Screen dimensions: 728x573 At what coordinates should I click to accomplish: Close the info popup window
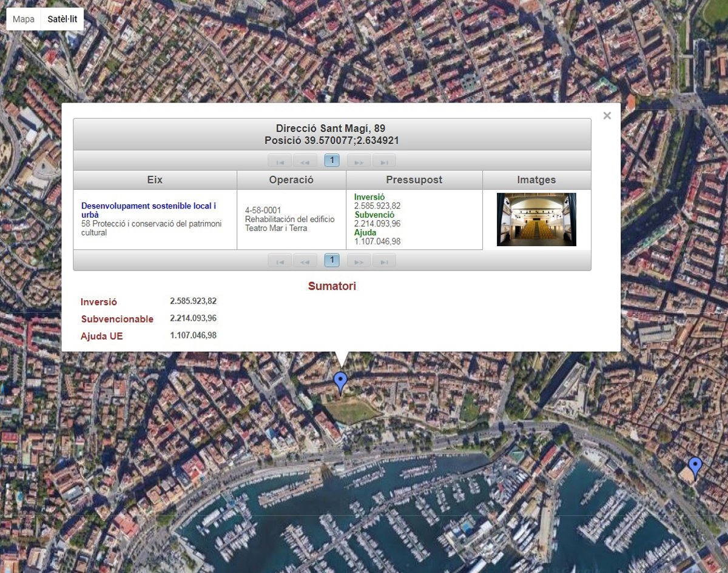607,116
